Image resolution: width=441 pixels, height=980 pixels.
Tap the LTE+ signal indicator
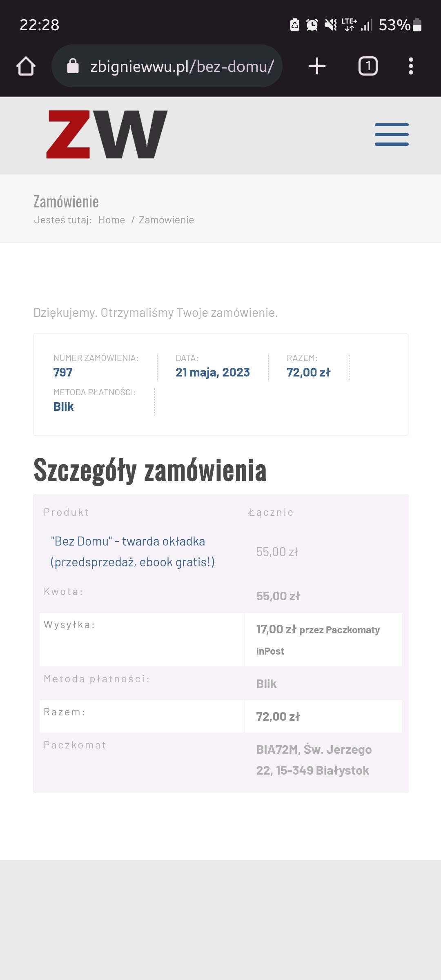(x=350, y=25)
